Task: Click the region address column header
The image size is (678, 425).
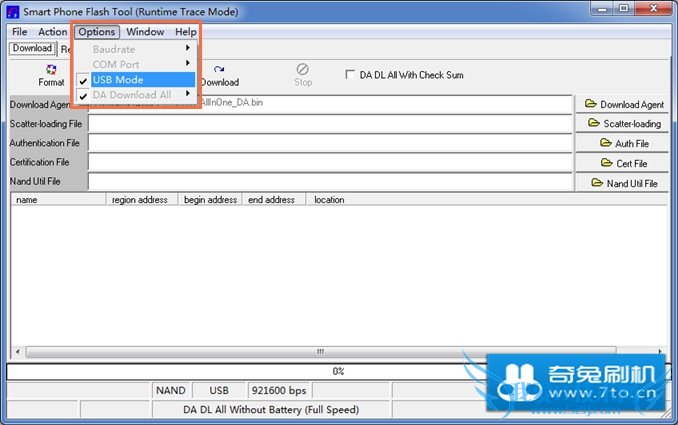Action: click(142, 200)
